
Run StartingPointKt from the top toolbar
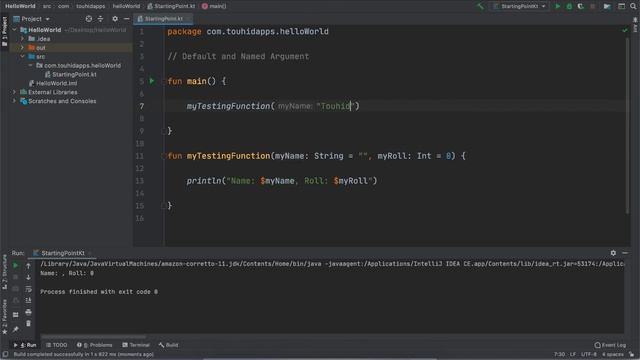tap(558, 6)
